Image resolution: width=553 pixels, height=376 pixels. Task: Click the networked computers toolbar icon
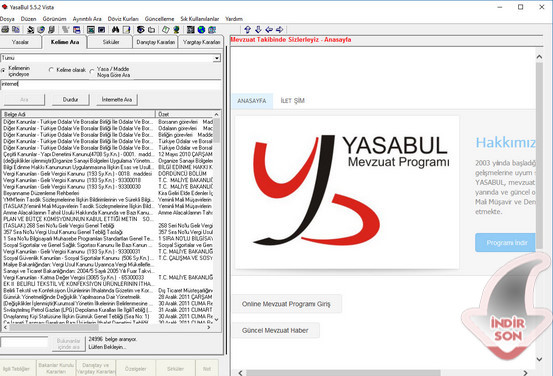(212, 30)
